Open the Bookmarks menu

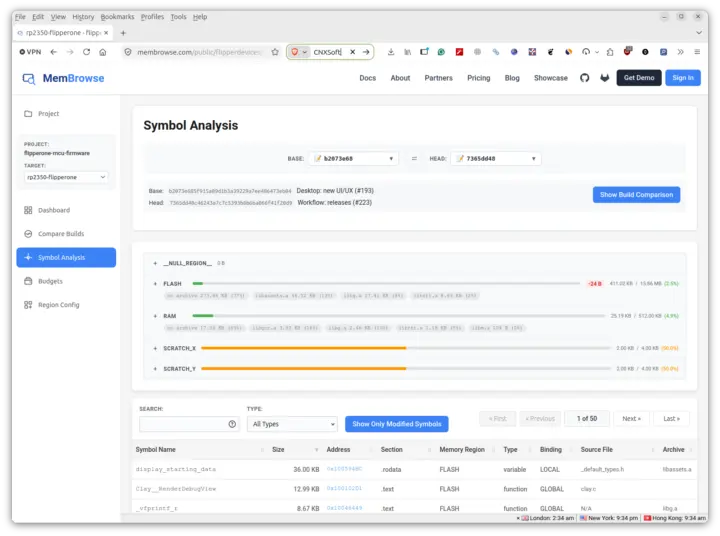tap(118, 17)
